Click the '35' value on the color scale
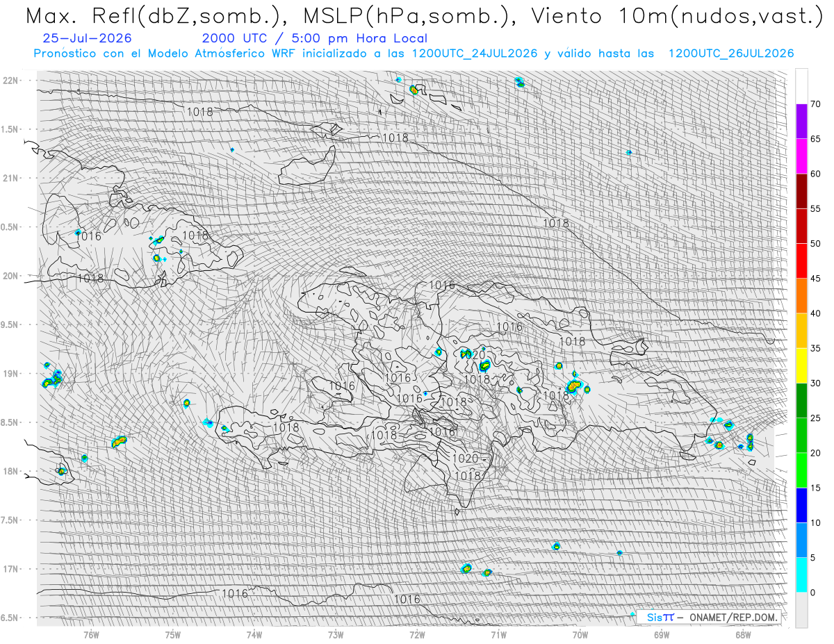Screen dimensions: 834x644 pyautogui.click(x=816, y=348)
